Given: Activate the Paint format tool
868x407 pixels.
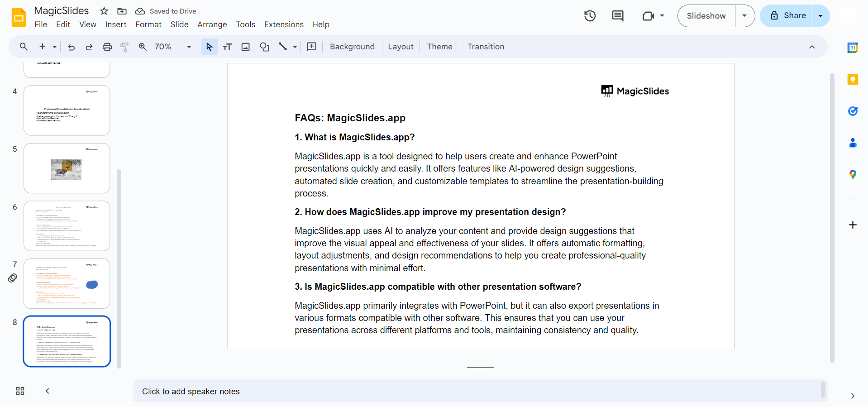Looking at the screenshot, I should click(125, 47).
